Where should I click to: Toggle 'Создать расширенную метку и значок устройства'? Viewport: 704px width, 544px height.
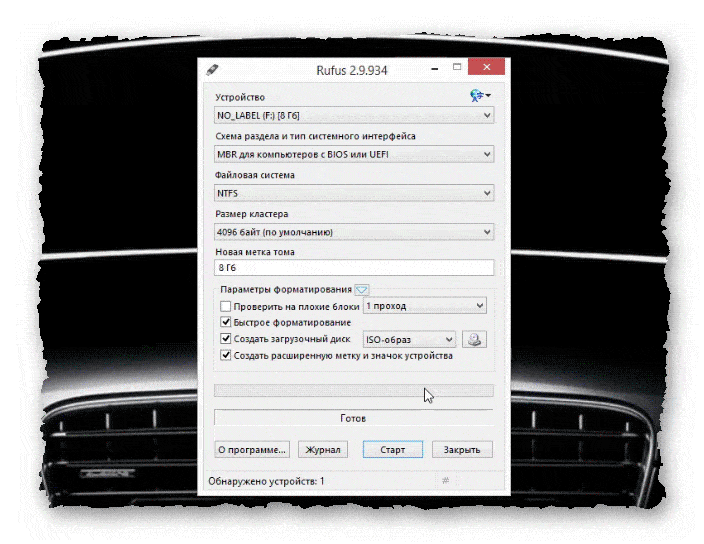225,355
